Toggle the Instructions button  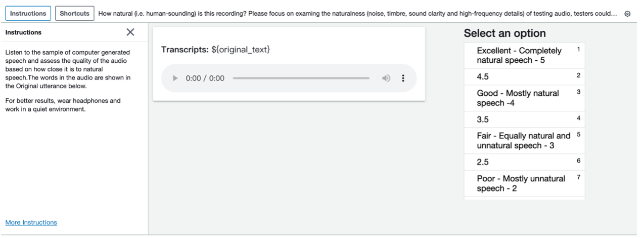(x=28, y=14)
